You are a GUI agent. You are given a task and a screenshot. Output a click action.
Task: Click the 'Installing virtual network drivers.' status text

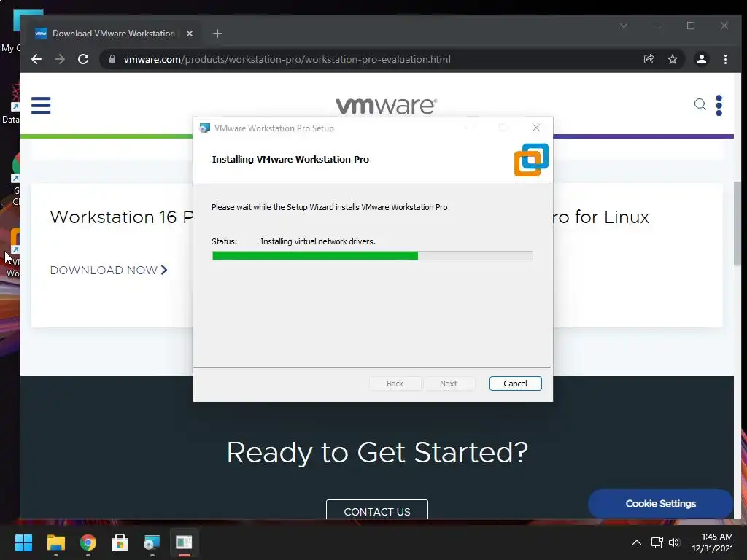click(x=318, y=241)
